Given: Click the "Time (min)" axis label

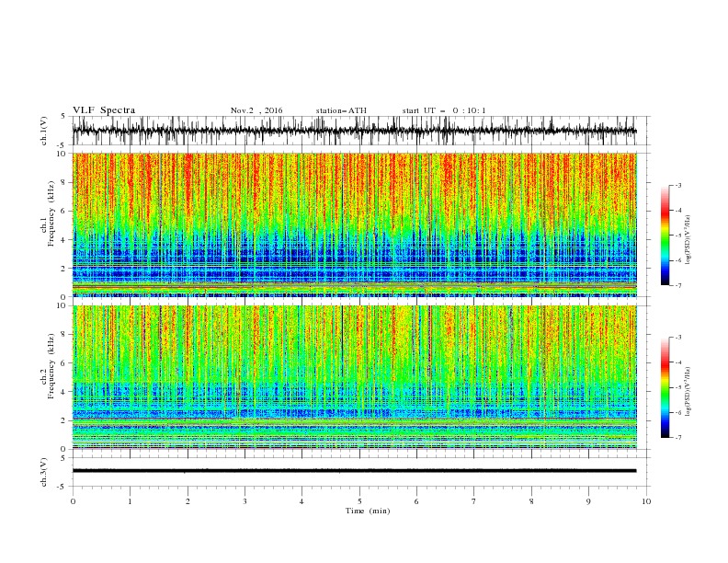Looking at the screenshot, I should point(368,511).
